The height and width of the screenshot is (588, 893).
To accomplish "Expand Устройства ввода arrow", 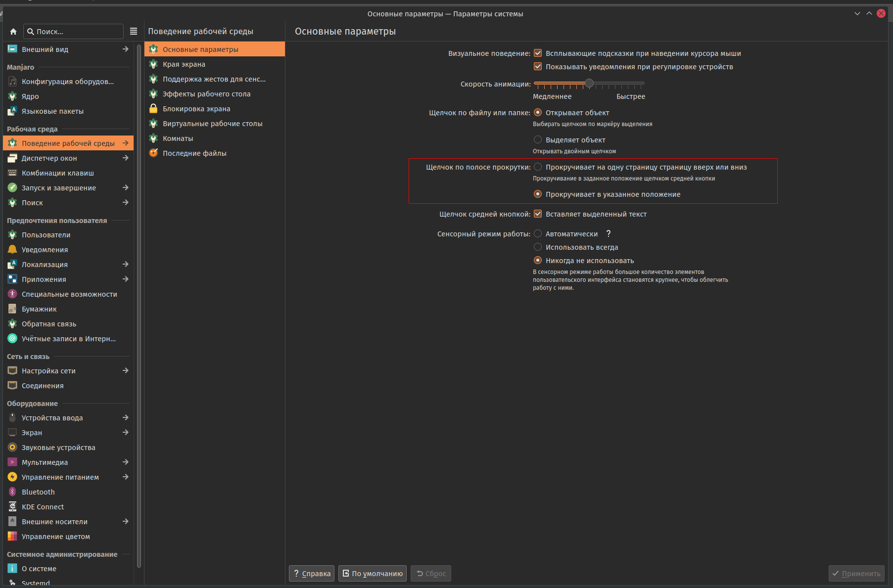I will pos(125,418).
